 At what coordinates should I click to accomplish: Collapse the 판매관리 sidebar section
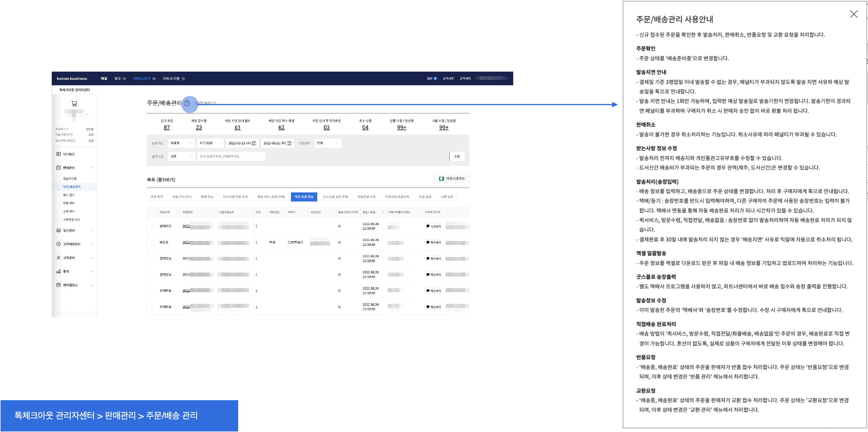coord(92,168)
